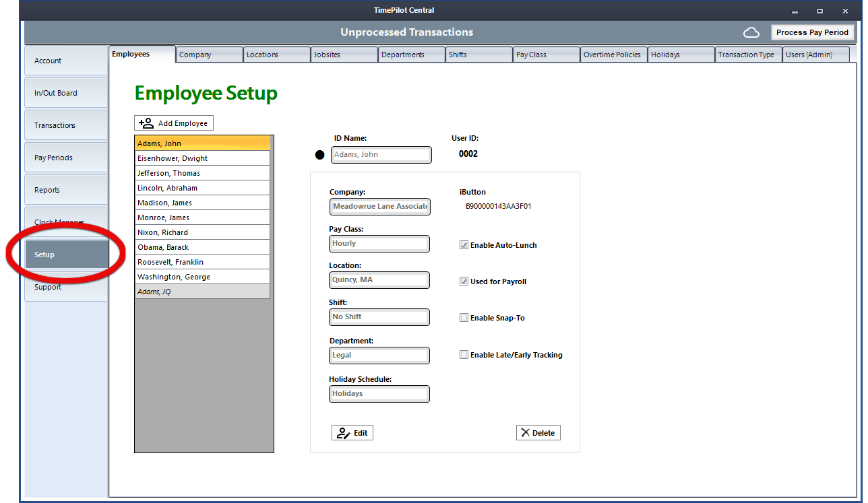
Task: Click the ID Name input field
Action: coord(381,154)
